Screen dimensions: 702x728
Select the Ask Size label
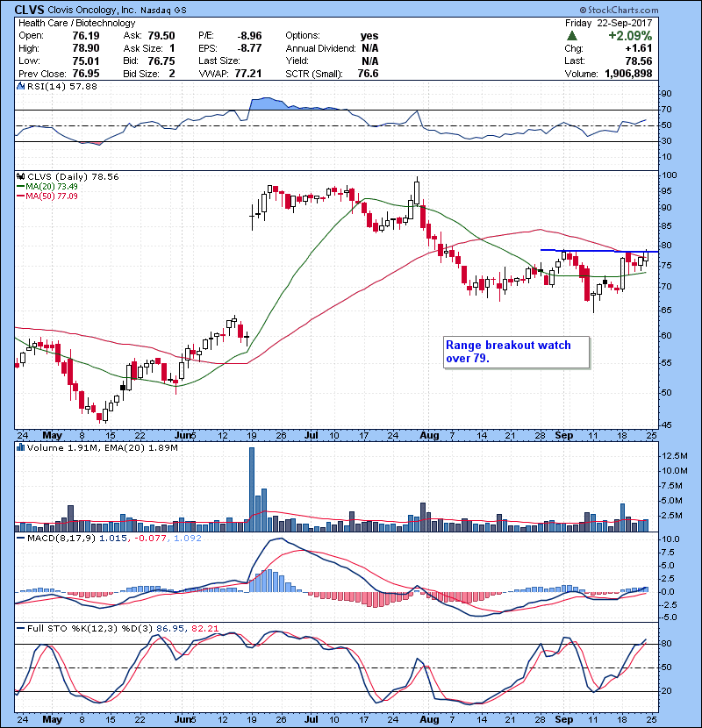coord(143,48)
